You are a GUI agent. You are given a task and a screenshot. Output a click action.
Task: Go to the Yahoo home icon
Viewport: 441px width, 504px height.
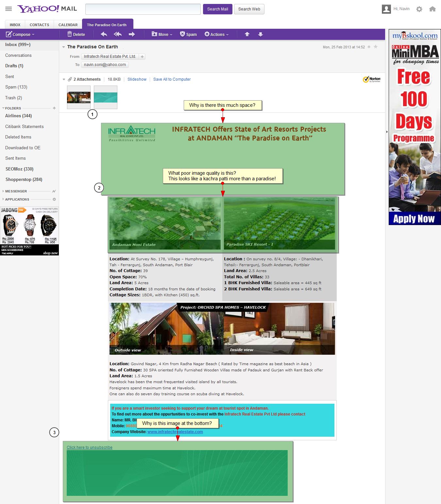[433, 9]
